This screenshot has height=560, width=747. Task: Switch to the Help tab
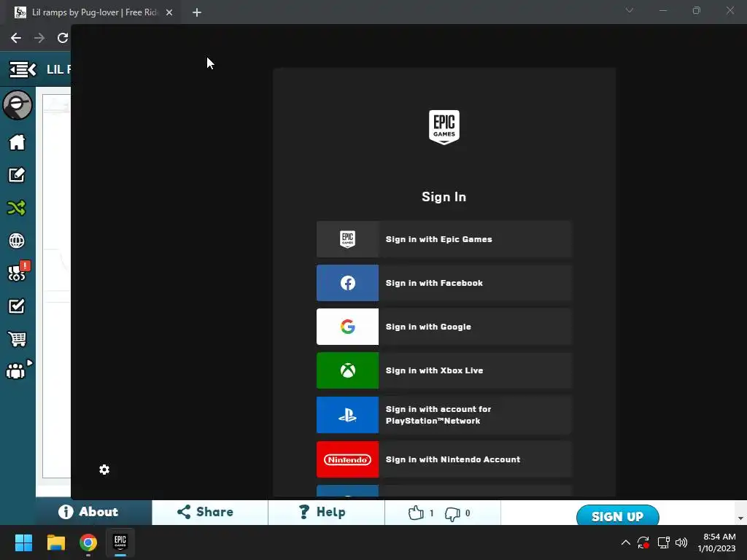tap(326, 512)
